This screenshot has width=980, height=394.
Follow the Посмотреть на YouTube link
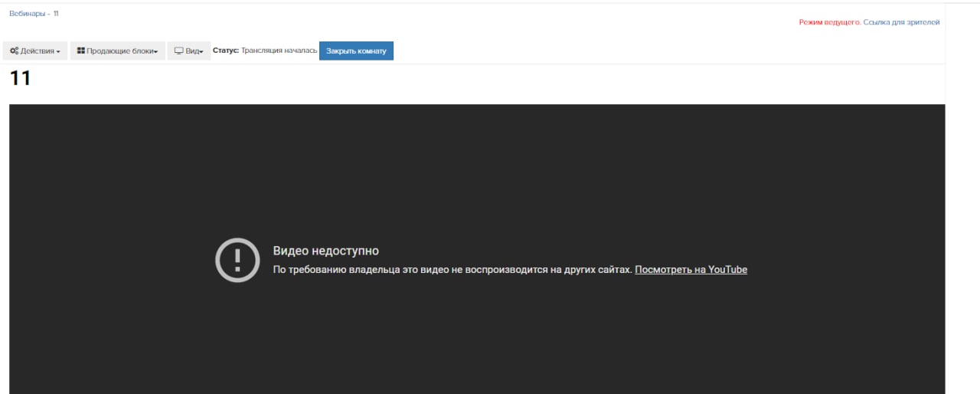(x=691, y=270)
